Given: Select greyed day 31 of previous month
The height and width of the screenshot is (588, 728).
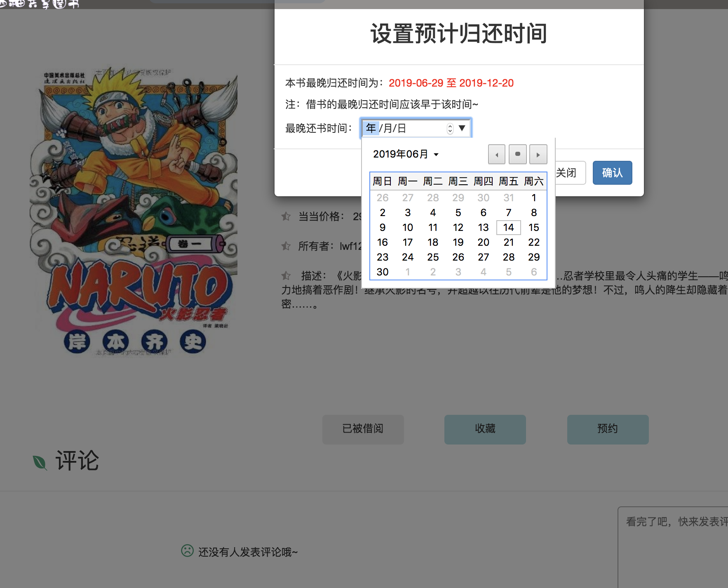Looking at the screenshot, I should pos(509,198).
